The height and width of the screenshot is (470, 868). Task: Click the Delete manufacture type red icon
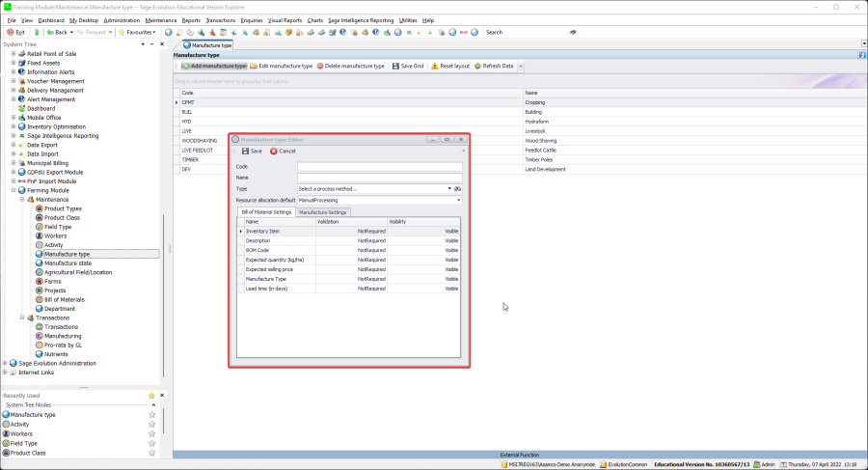click(x=320, y=66)
